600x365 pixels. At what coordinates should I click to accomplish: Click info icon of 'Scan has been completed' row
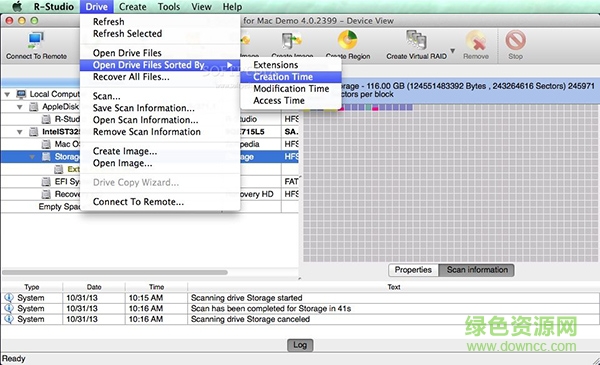pyautogui.click(x=9, y=308)
